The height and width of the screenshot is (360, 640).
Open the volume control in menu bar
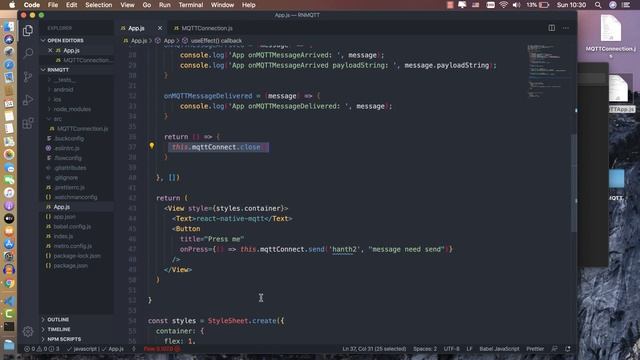click(x=516, y=5)
